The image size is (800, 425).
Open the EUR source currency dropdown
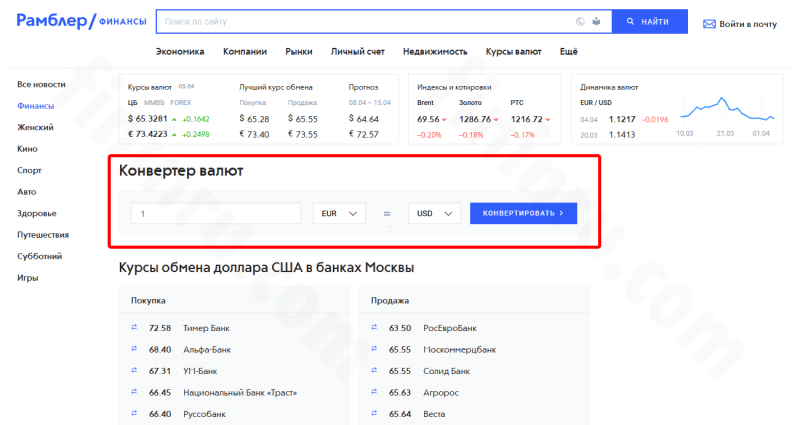click(x=339, y=213)
